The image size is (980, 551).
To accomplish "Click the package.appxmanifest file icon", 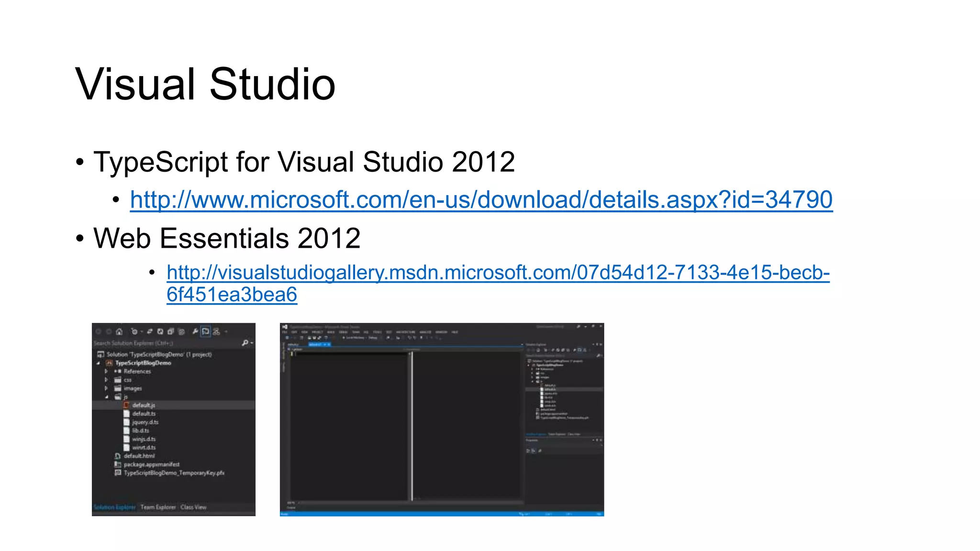I will coord(118,464).
